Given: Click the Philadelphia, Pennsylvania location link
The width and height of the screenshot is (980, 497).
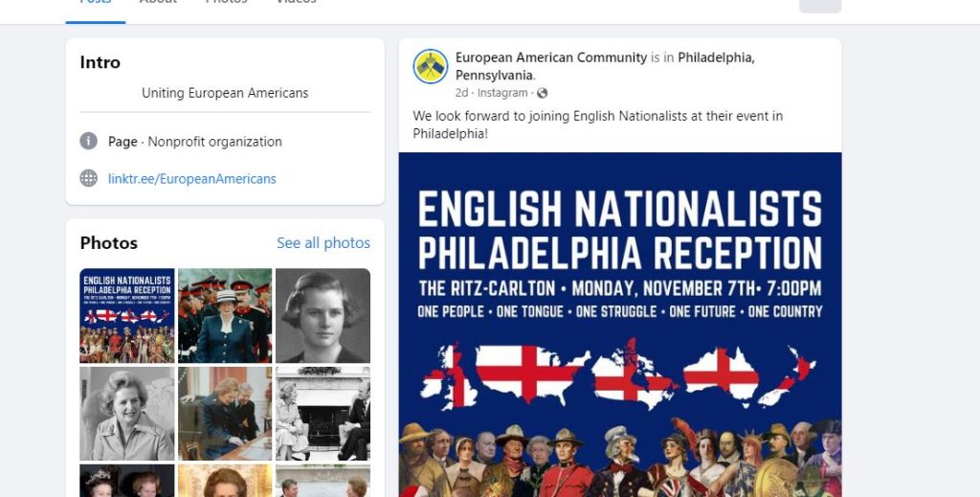Looking at the screenshot, I should point(605,66).
